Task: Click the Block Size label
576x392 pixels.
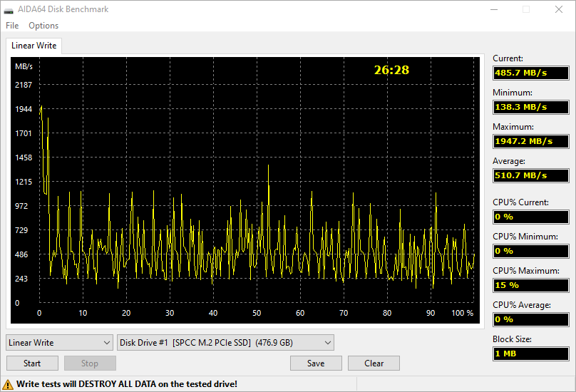Action: tap(512, 339)
